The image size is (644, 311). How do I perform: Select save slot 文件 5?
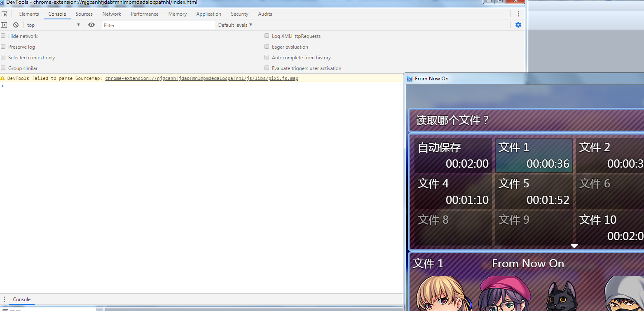[x=534, y=192]
